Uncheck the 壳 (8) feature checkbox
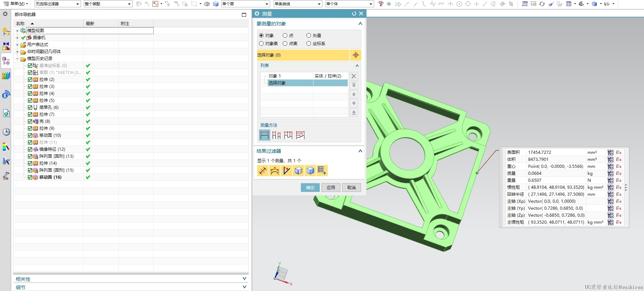Viewport: 644px width, 291px height. point(30,121)
